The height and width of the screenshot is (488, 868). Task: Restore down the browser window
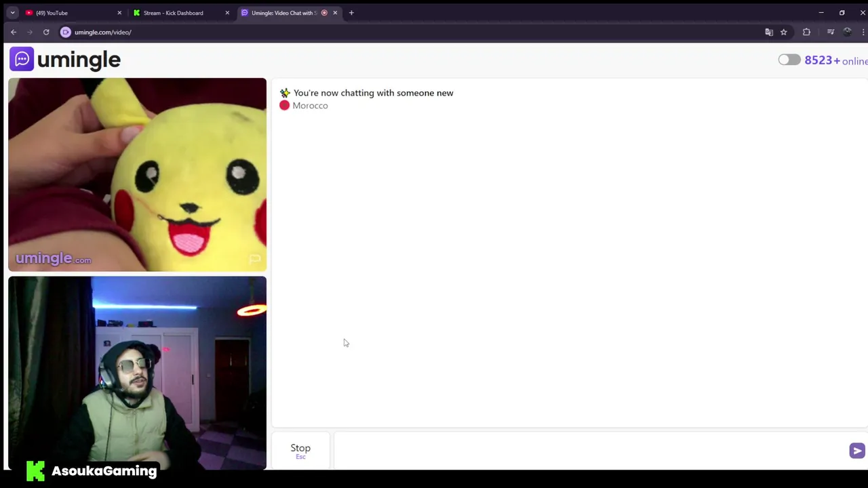tap(842, 13)
